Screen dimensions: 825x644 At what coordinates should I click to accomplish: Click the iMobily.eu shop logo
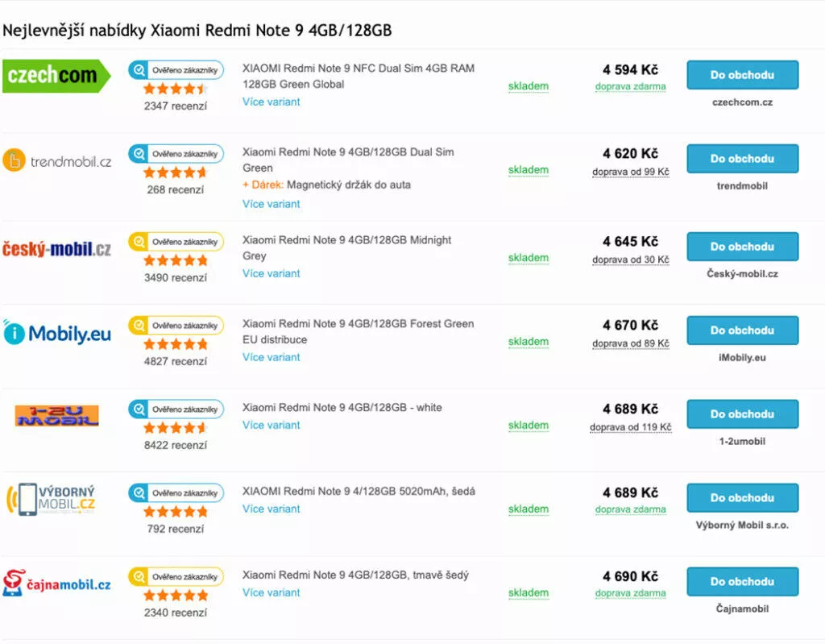pyautogui.click(x=57, y=333)
